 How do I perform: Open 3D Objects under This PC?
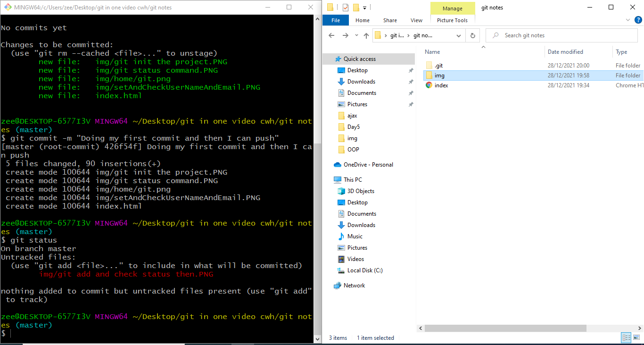(x=361, y=191)
